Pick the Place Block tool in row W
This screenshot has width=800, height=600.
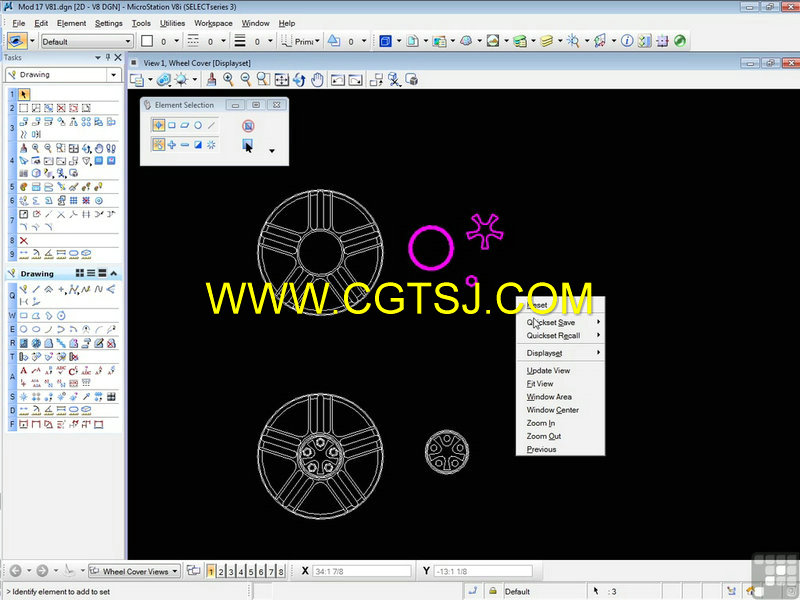23,315
